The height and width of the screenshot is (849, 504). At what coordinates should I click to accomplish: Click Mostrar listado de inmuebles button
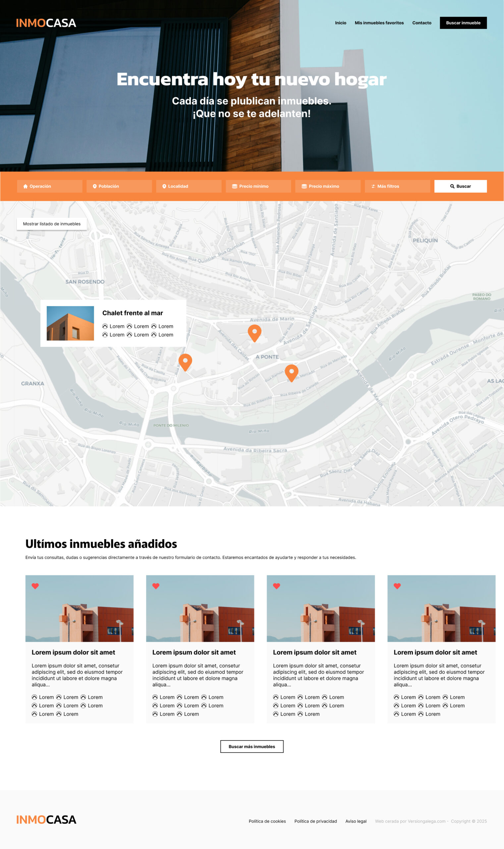click(x=52, y=224)
